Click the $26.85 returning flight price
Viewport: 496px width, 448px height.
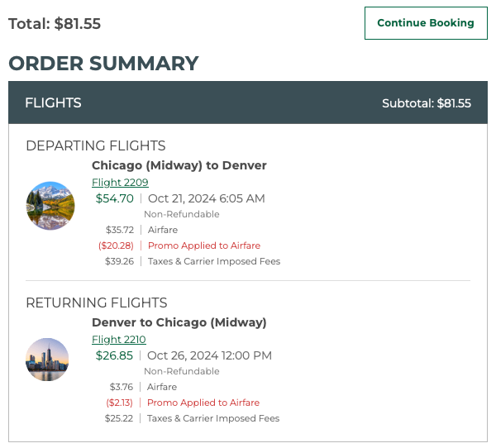coord(114,355)
